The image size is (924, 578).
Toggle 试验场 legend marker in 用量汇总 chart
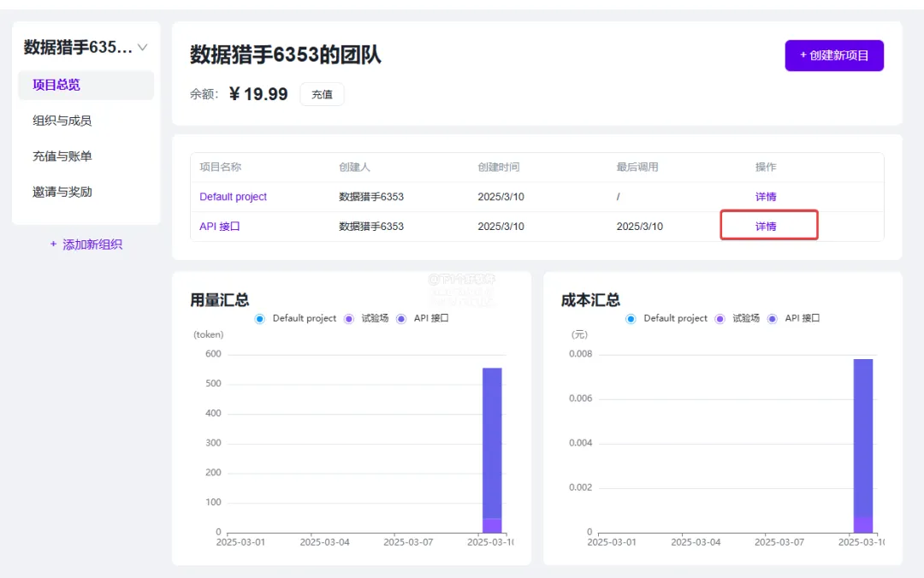click(349, 318)
